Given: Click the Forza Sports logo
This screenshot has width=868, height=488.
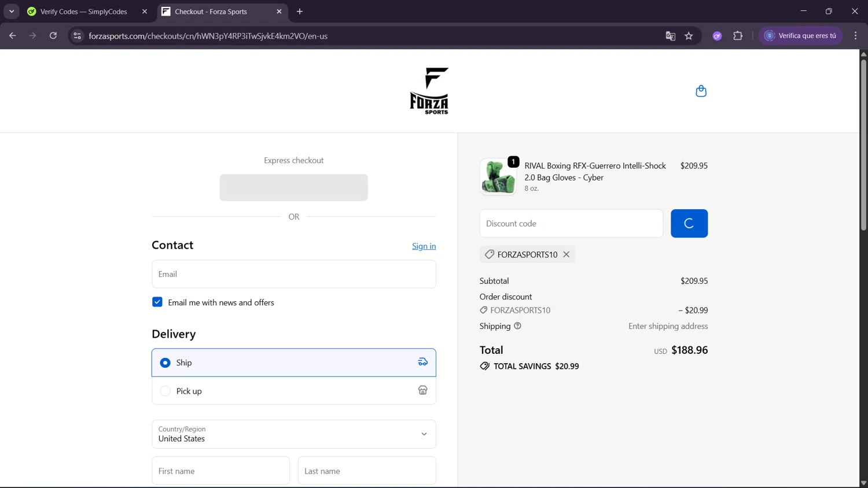Looking at the screenshot, I should pos(429,91).
